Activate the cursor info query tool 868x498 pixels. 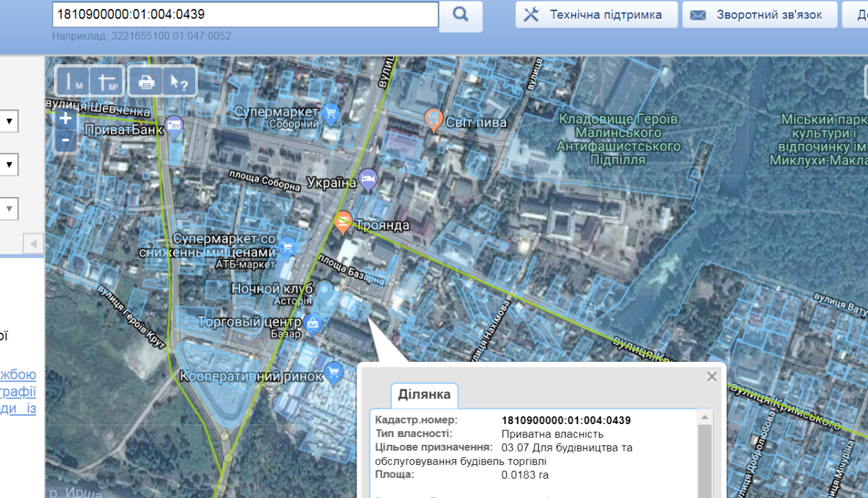pyautogui.click(x=179, y=82)
